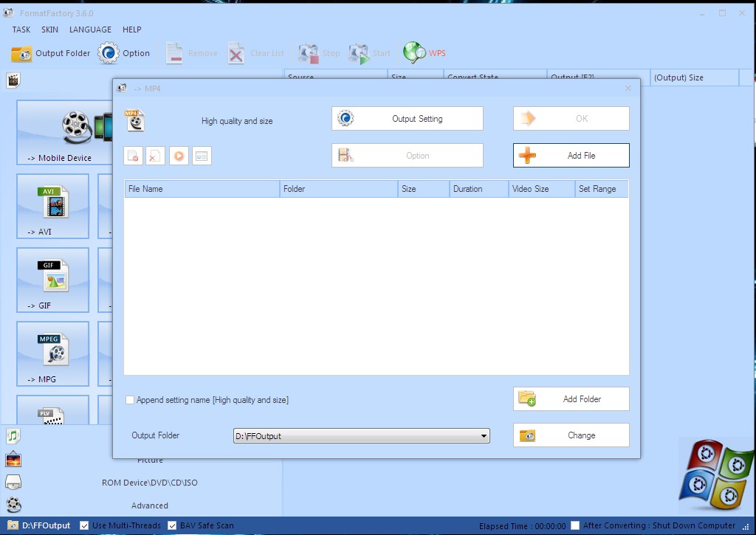The image size is (756, 535).
Task: Sort by Duration column header
Action: (x=478, y=189)
